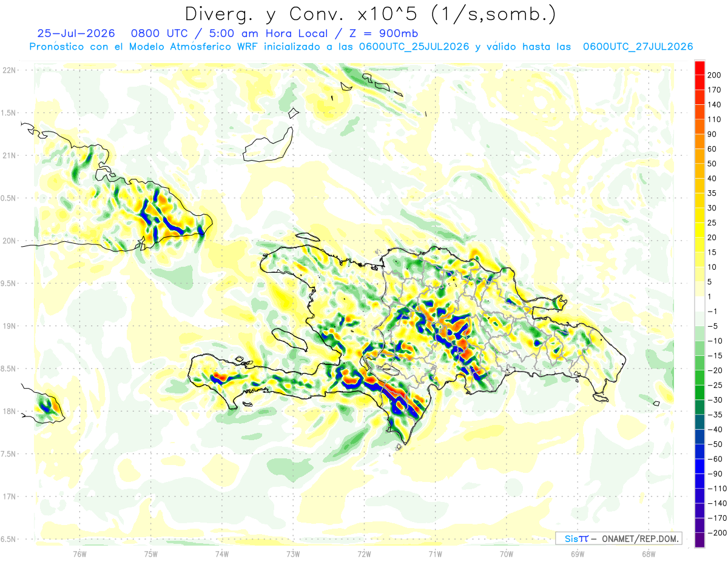Screen dimensions: 728x562
Task: Select the "71W" longitude label
Action: point(435,554)
